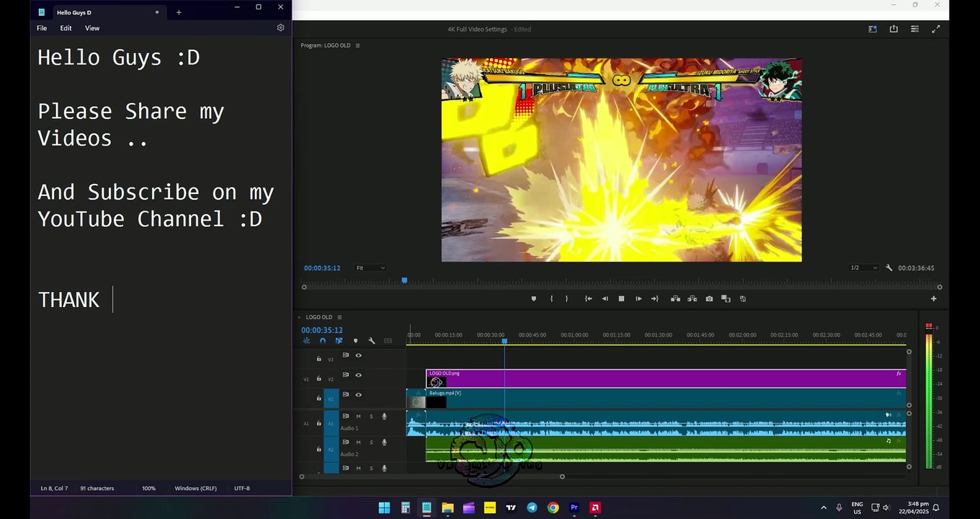Toggle sync lock on V2 track
The height and width of the screenshot is (519, 980).
[x=345, y=375]
